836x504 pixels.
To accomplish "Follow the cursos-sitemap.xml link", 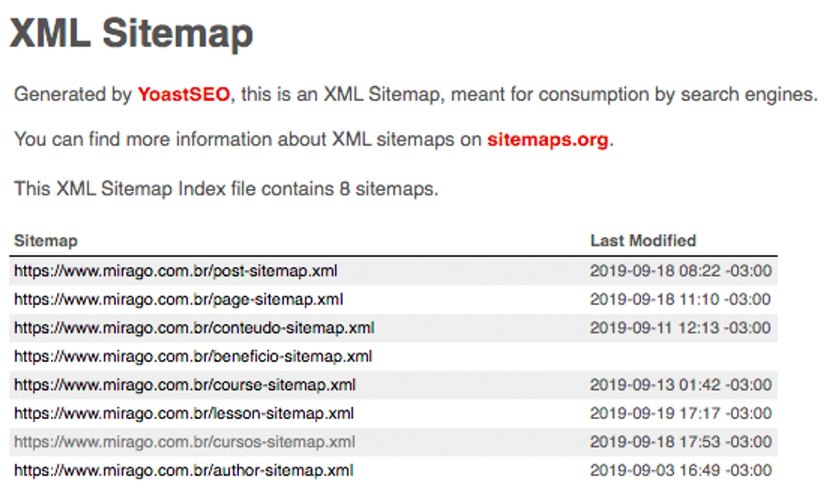I will pyautogui.click(x=185, y=442).
